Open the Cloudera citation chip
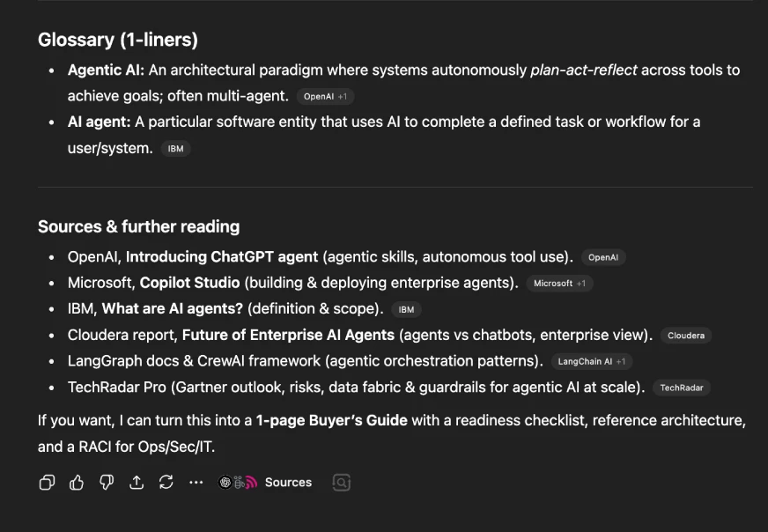The height and width of the screenshot is (532, 768). 686,335
